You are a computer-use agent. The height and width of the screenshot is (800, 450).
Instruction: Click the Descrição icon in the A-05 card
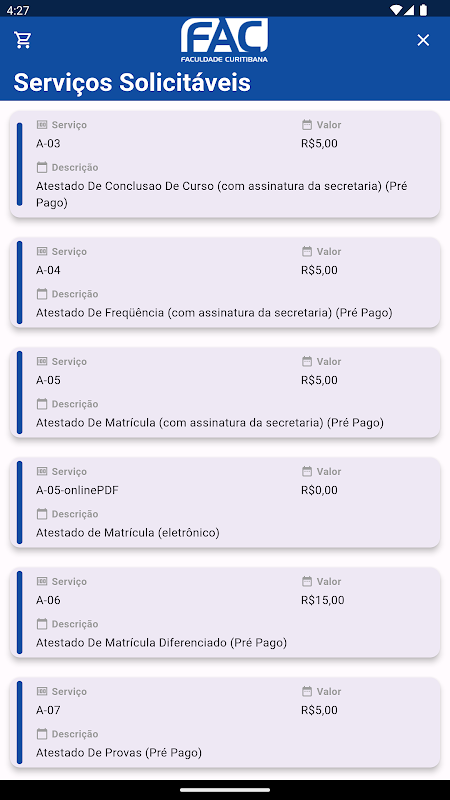[42, 404]
